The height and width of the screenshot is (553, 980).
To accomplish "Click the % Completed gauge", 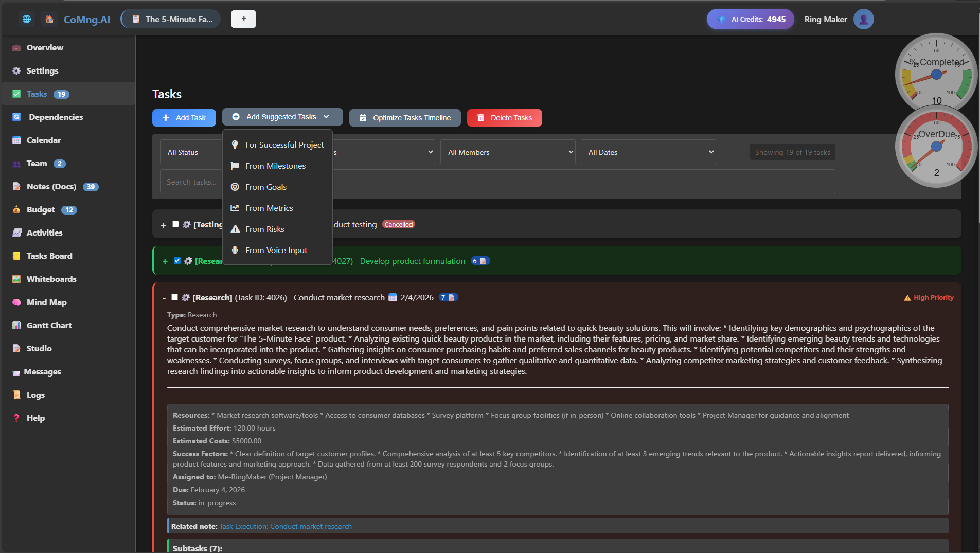I will pyautogui.click(x=936, y=72).
